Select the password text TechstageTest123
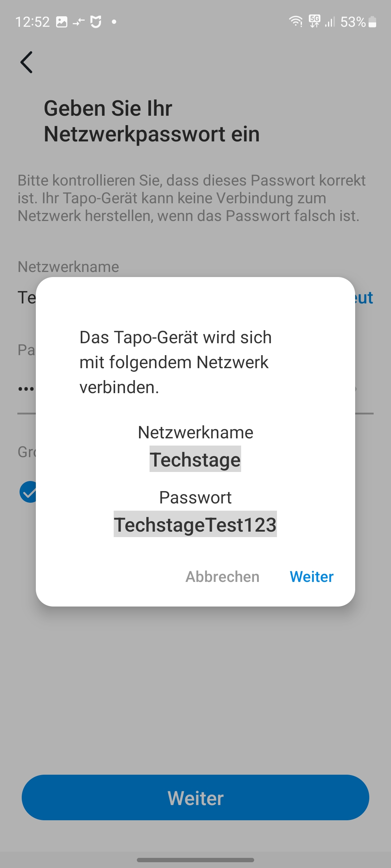The height and width of the screenshot is (868, 391). click(195, 524)
